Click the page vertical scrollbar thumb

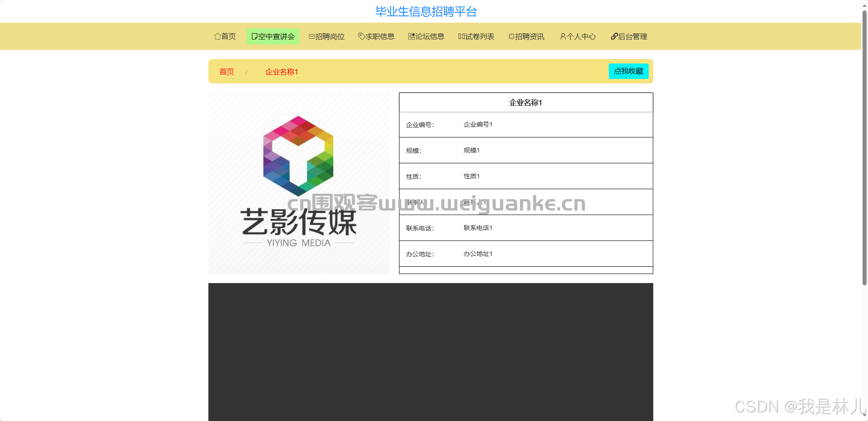point(864,147)
